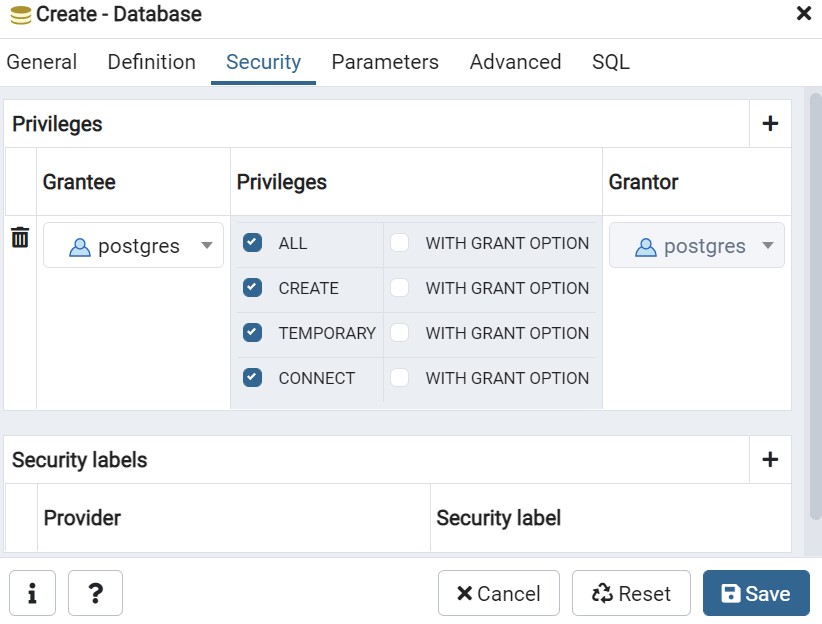Click the vertical scrollbar on the right
Image resolution: width=822 pixels, height=624 pixels.
coord(814,300)
